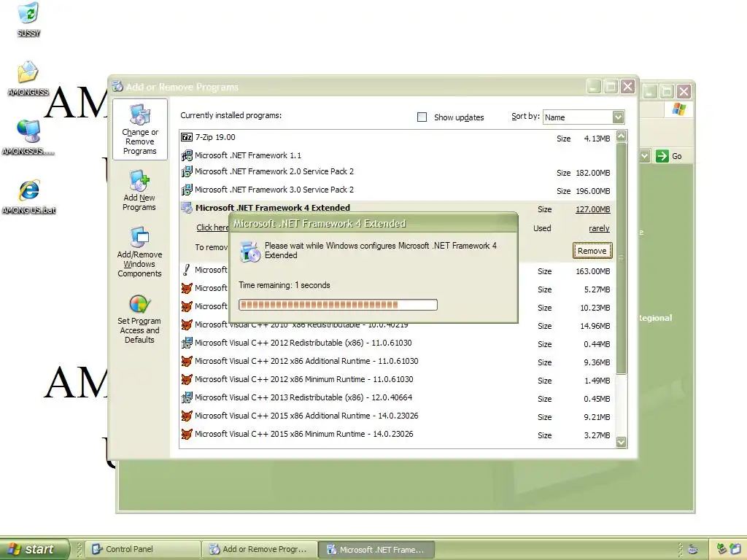Screen dimensions: 747x560
Task: Switch to Microsoft .NET Framework taskbar button
Action: (376, 550)
